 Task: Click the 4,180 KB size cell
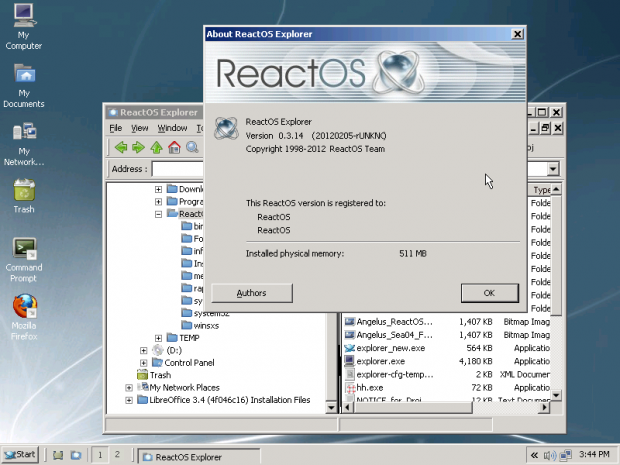point(476,361)
